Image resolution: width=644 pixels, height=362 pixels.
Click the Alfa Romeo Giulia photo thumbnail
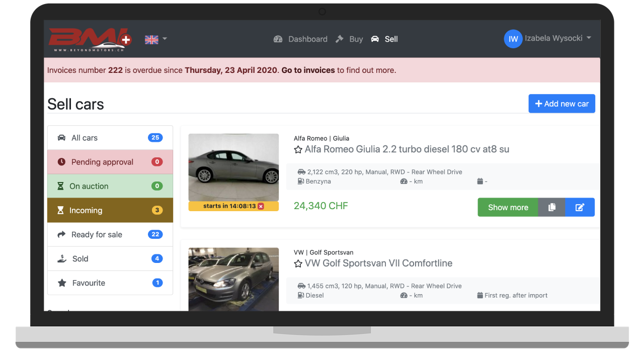(233, 167)
